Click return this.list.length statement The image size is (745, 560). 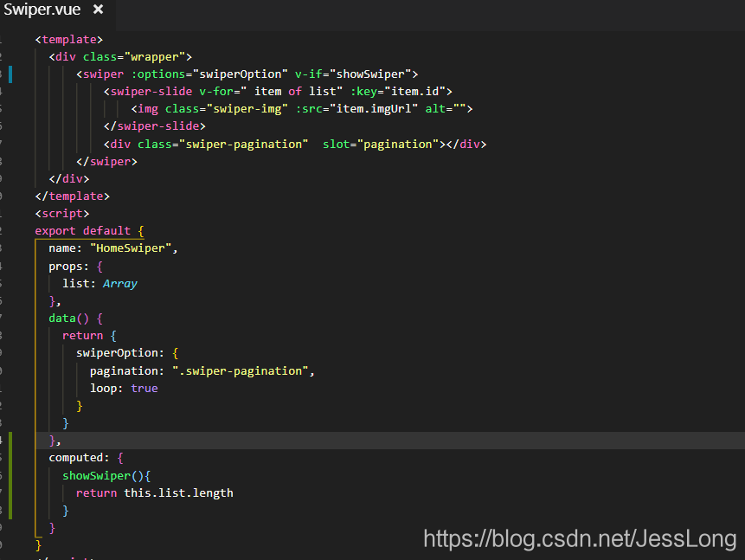tap(154, 493)
